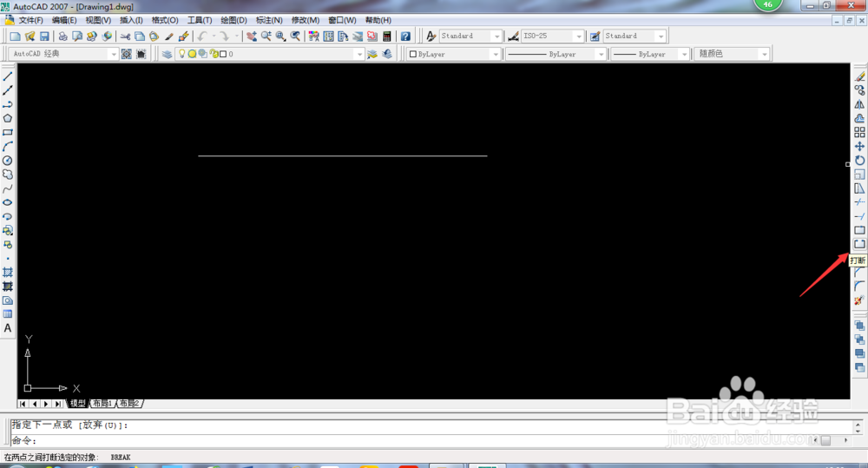Screen dimensions: 868x468
Task: Click the Construction Line tool
Action: [8, 90]
